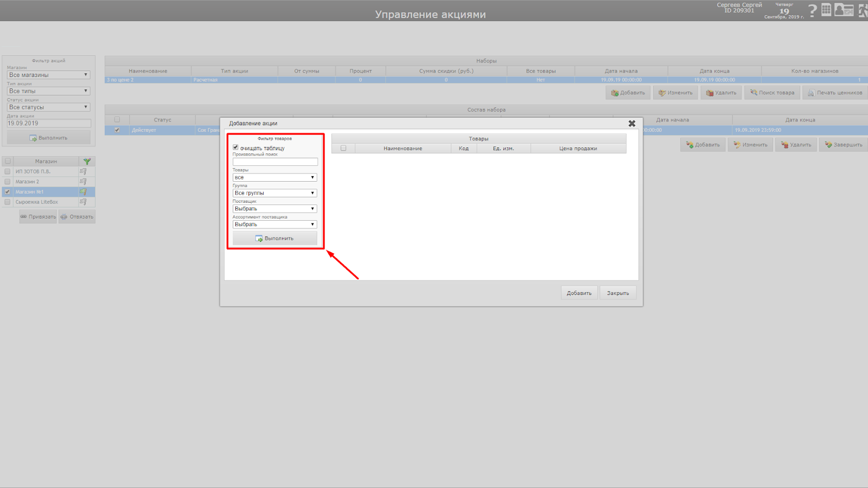Click the Сергеев Сергей ID 209301 label

pos(739,8)
